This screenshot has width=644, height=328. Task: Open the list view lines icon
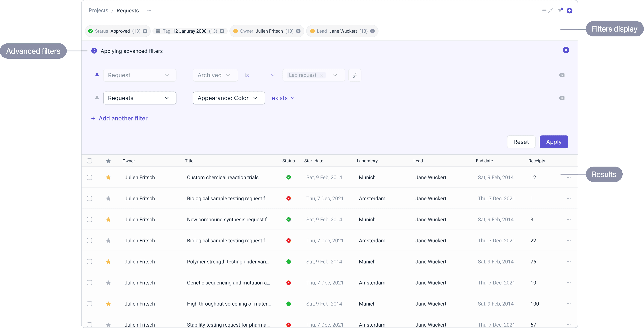(x=544, y=11)
